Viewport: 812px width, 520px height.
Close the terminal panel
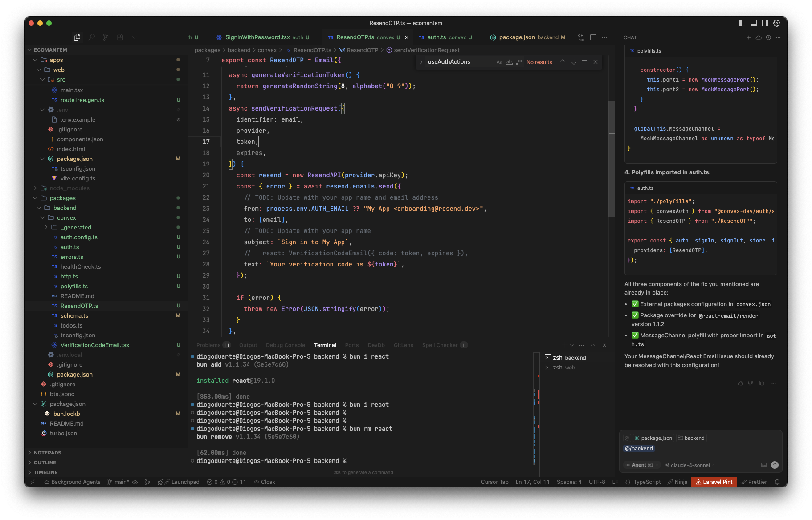604,345
